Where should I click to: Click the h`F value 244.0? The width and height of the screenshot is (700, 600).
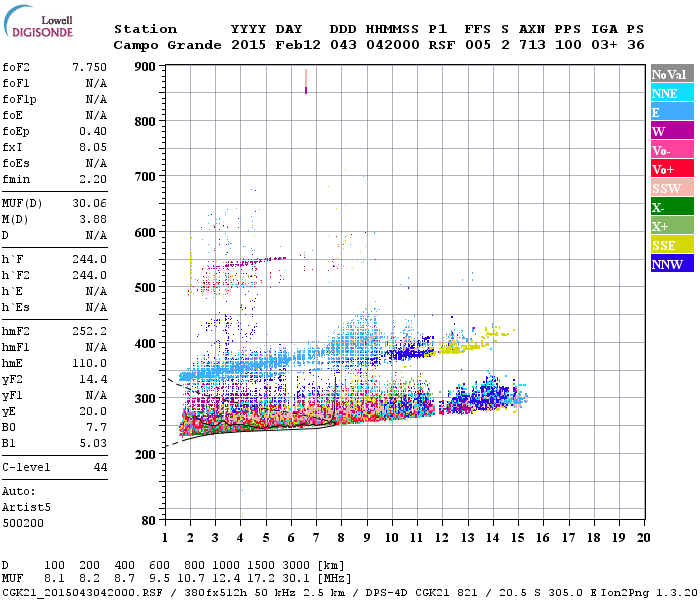89,259
